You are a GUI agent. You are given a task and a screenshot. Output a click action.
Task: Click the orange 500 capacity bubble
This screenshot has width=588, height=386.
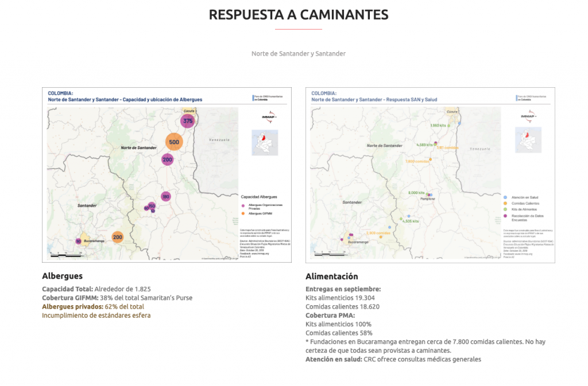click(174, 142)
